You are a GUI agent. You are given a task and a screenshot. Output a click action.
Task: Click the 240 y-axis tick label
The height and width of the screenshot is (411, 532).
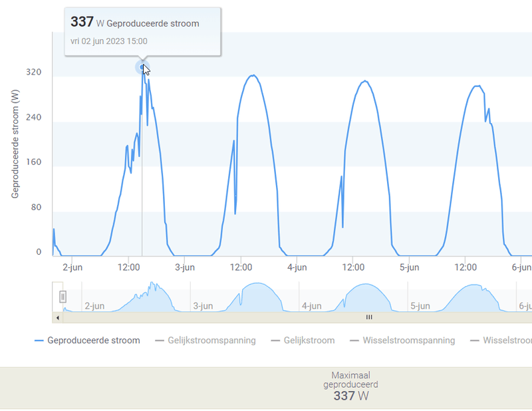click(x=34, y=117)
